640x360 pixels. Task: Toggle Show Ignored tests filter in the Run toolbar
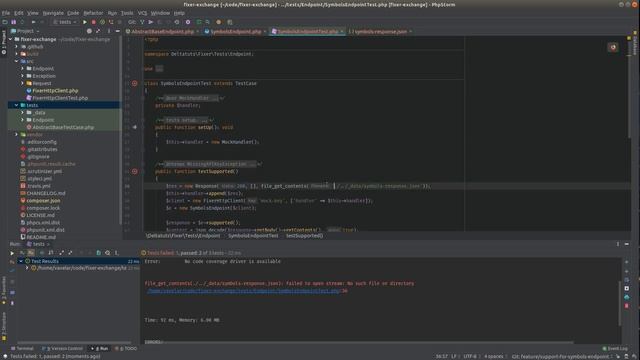click(31, 253)
